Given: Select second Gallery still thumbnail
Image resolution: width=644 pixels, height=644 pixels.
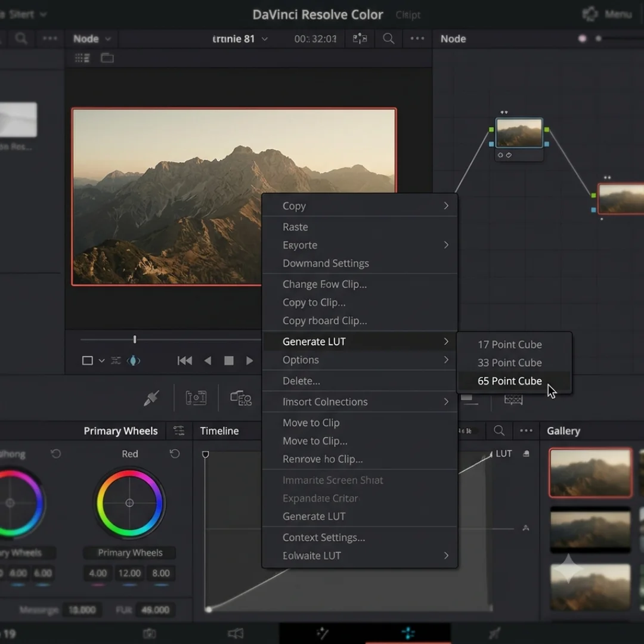Looking at the screenshot, I should tap(590, 530).
